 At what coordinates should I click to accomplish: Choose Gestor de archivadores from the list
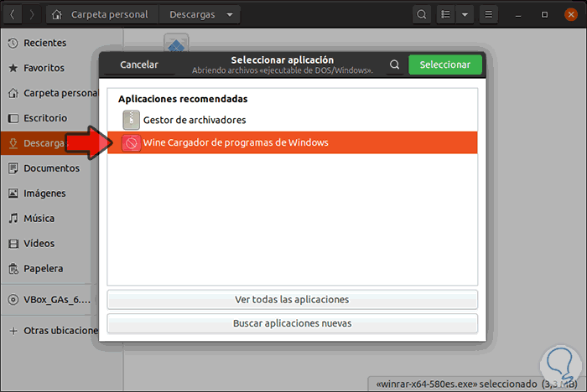pyautogui.click(x=292, y=120)
